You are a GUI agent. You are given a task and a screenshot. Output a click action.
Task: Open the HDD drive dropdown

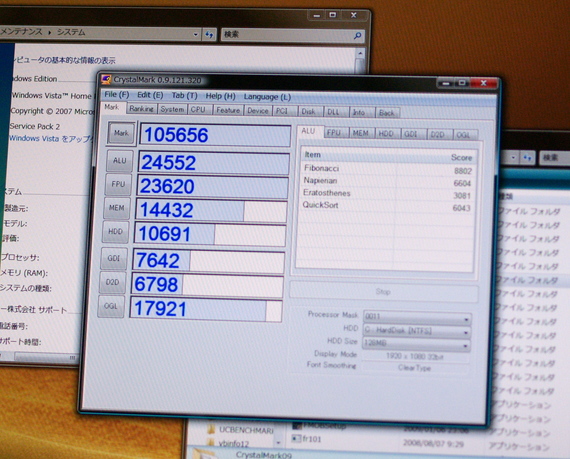pyautogui.click(x=417, y=331)
